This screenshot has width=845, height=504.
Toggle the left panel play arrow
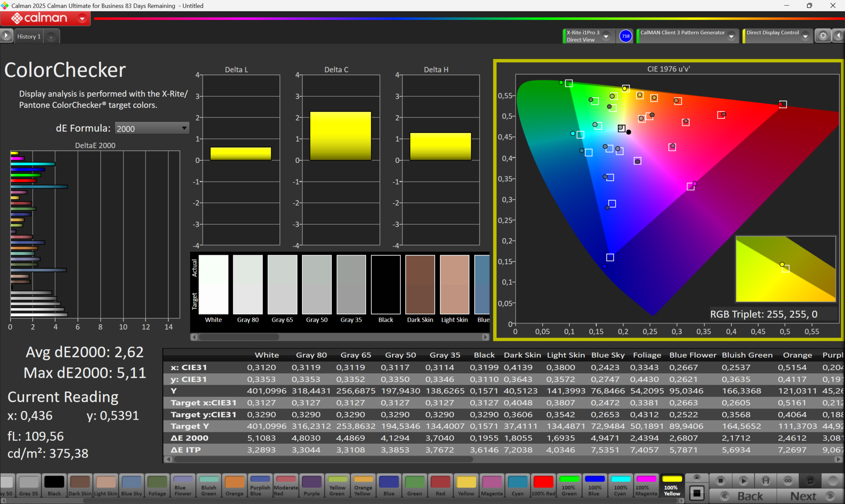pos(6,36)
